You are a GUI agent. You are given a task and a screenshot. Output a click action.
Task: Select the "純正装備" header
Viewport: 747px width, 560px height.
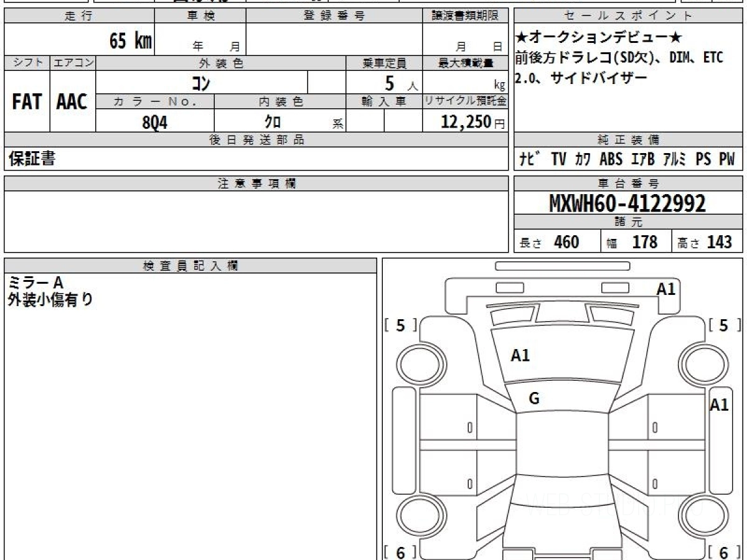tap(629, 140)
